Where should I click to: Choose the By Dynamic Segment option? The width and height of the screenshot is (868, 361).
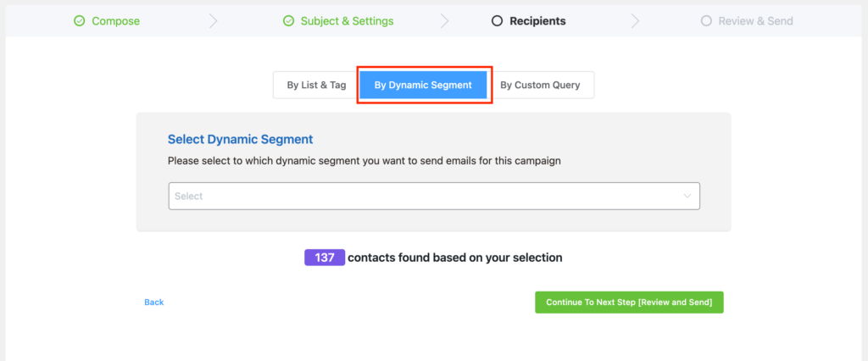click(x=423, y=86)
